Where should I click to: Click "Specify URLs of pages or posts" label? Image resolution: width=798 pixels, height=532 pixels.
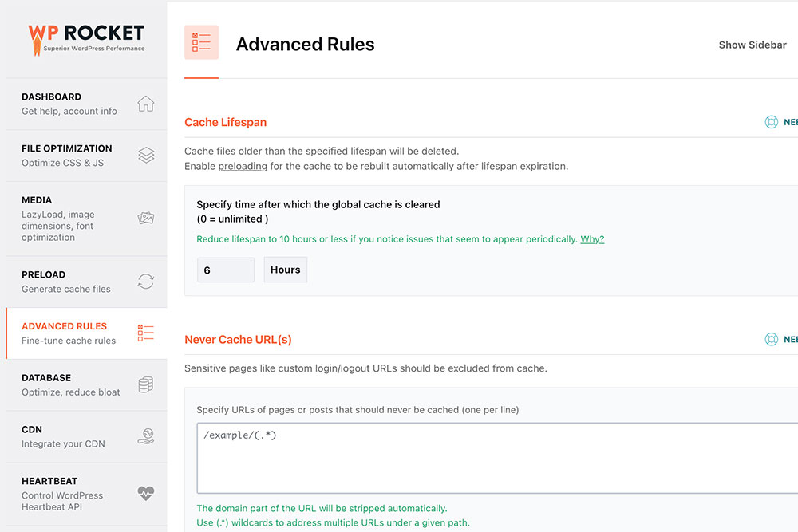coord(358,410)
